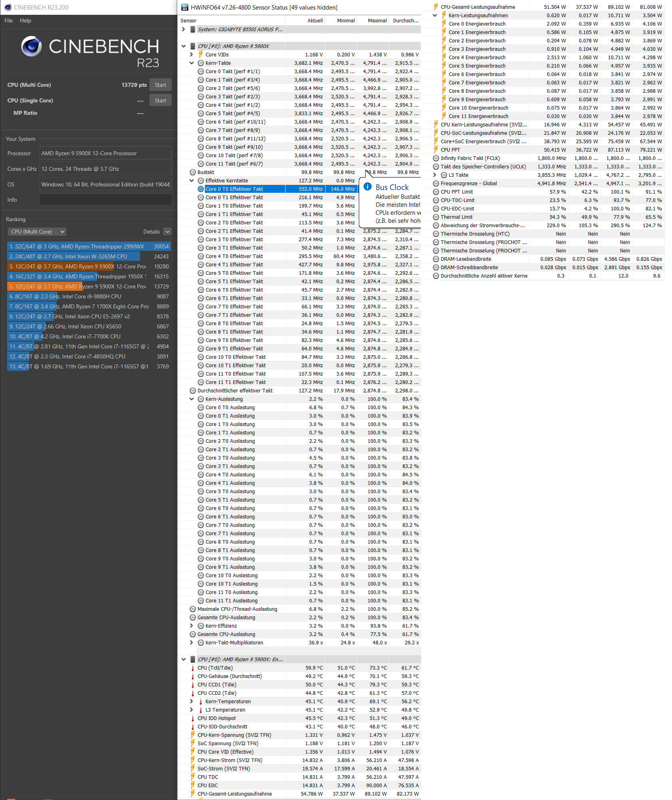Collapse the Kern-Leistungsaufnahmen group
Image resolution: width=672 pixels, height=800 pixels.
434,15
